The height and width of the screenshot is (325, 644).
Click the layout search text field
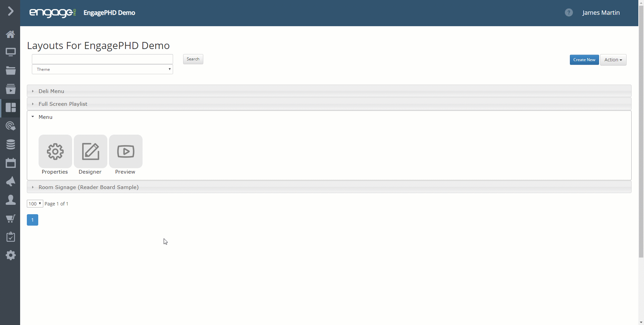[102, 59]
